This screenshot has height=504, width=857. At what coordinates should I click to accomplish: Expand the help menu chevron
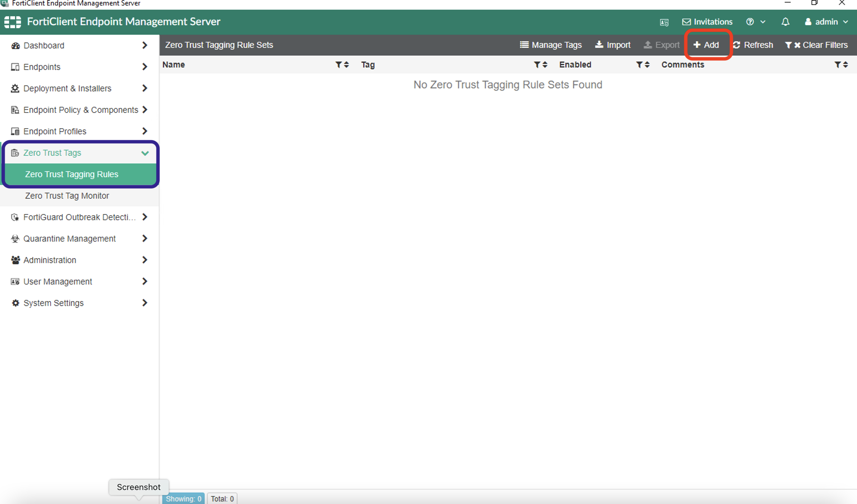coord(763,22)
